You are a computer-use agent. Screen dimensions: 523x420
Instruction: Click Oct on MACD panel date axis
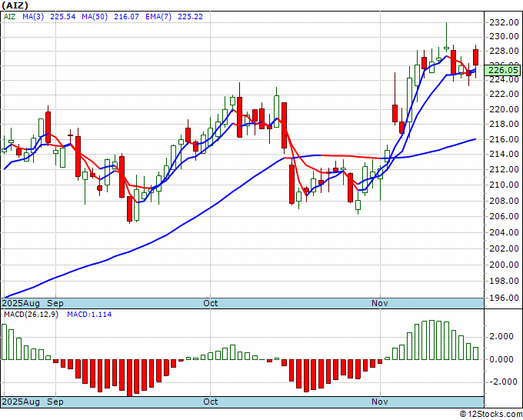pyautogui.click(x=211, y=402)
